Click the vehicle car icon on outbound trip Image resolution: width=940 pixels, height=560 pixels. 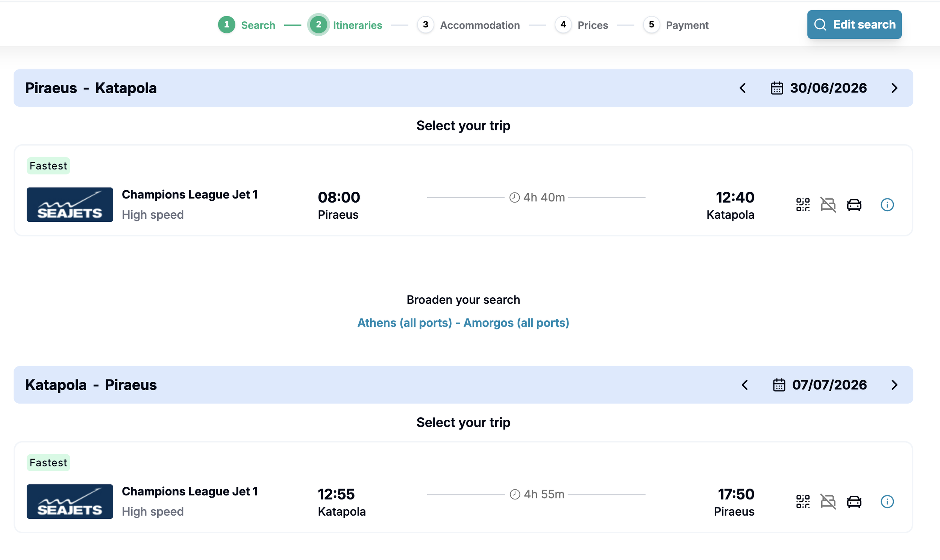point(854,204)
